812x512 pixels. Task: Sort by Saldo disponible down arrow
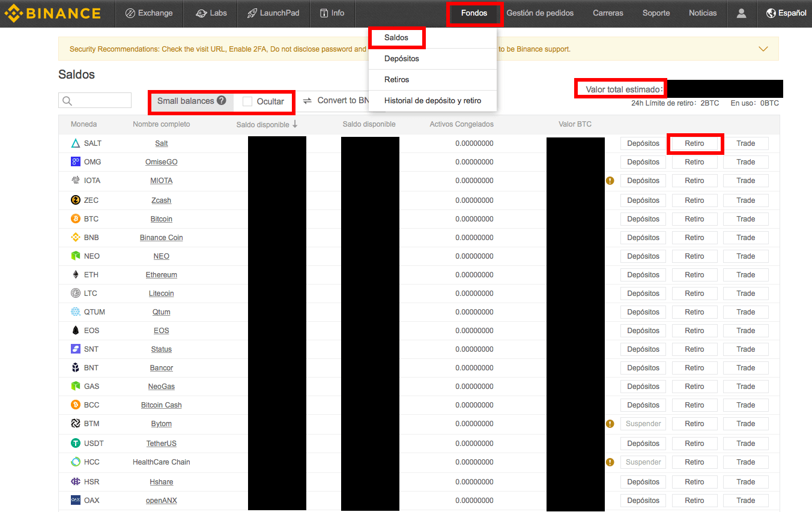[295, 124]
